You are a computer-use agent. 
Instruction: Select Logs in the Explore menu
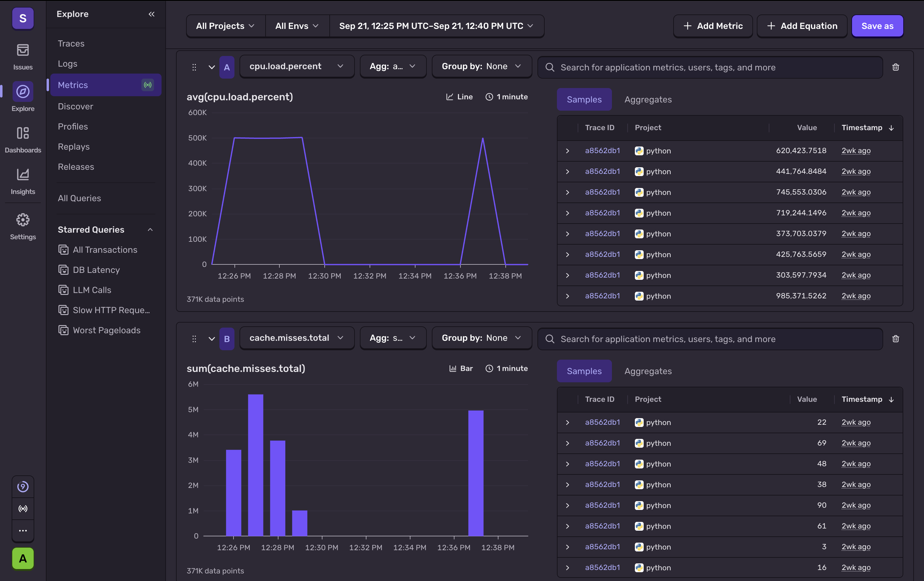(68, 64)
